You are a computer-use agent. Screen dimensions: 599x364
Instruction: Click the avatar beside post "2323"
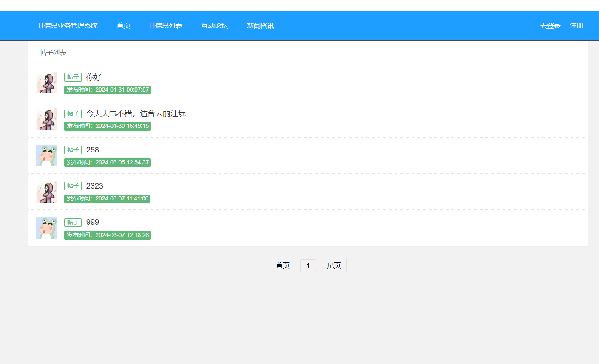46,192
